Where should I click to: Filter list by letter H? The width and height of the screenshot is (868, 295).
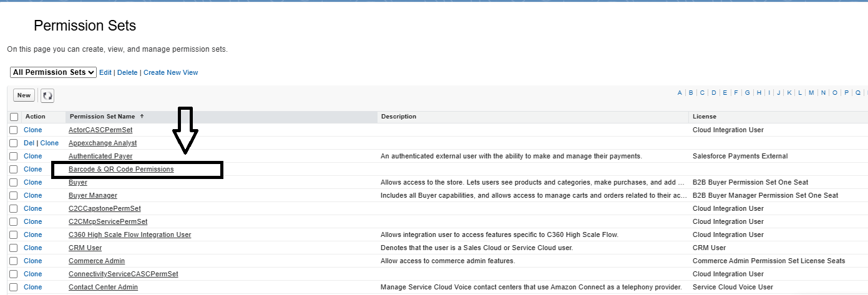[x=759, y=93]
